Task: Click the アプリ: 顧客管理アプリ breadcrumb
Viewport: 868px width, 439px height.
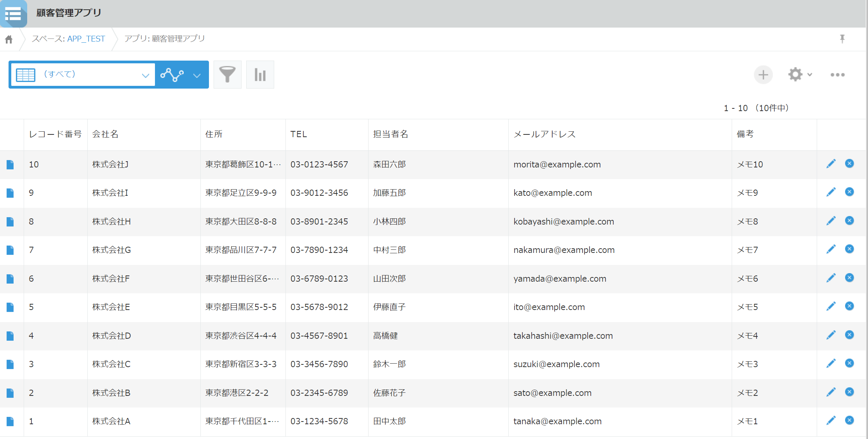Action: [164, 39]
